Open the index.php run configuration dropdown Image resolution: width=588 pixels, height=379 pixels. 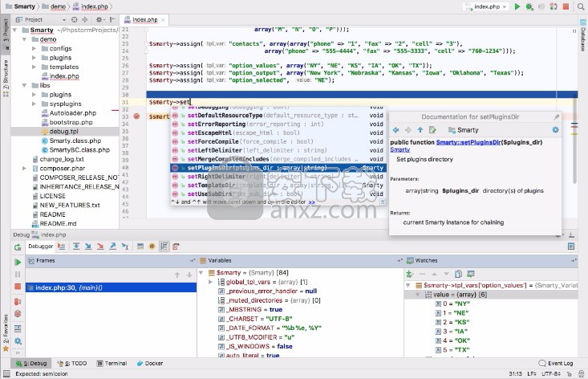486,6
